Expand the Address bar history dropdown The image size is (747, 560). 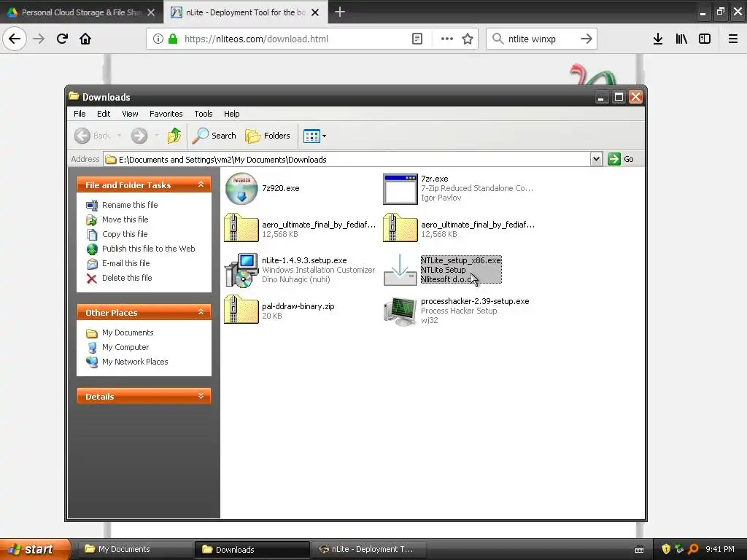(596, 159)
